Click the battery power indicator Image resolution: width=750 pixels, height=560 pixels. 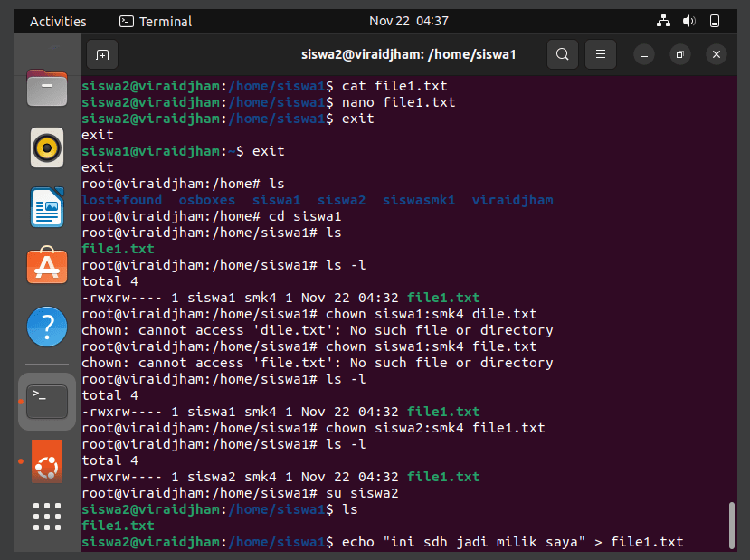click(715, 21)
